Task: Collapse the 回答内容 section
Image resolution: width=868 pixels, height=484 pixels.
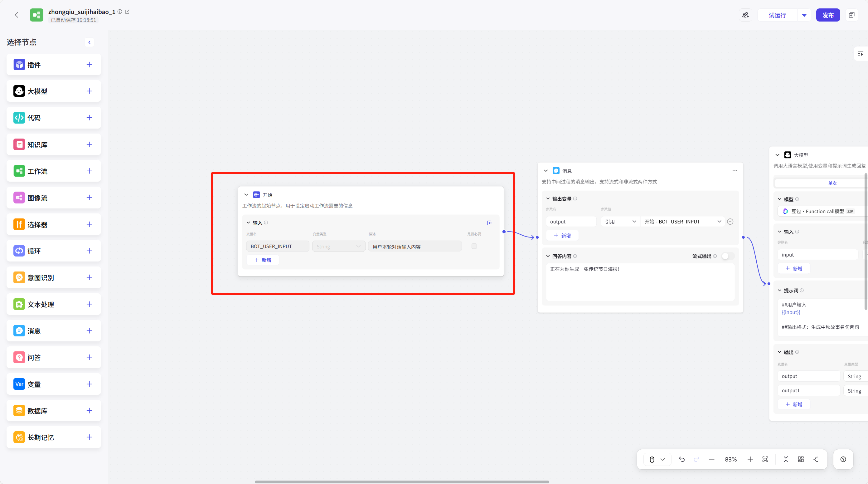Action: tap(548, 256)
